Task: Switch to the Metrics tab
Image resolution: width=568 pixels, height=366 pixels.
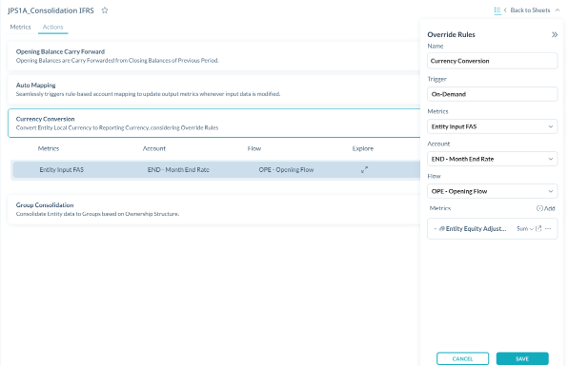Action: (20, 27)
